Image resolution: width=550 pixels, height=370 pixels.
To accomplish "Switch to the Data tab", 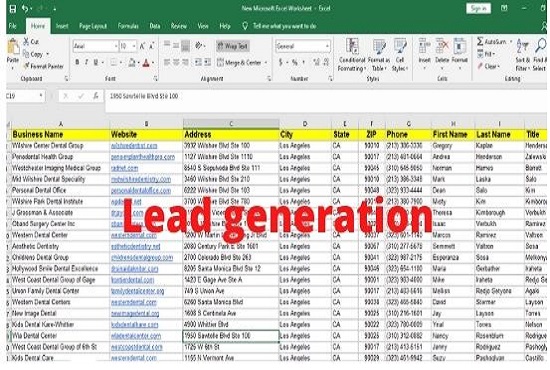I will click(x=155, y=26).
